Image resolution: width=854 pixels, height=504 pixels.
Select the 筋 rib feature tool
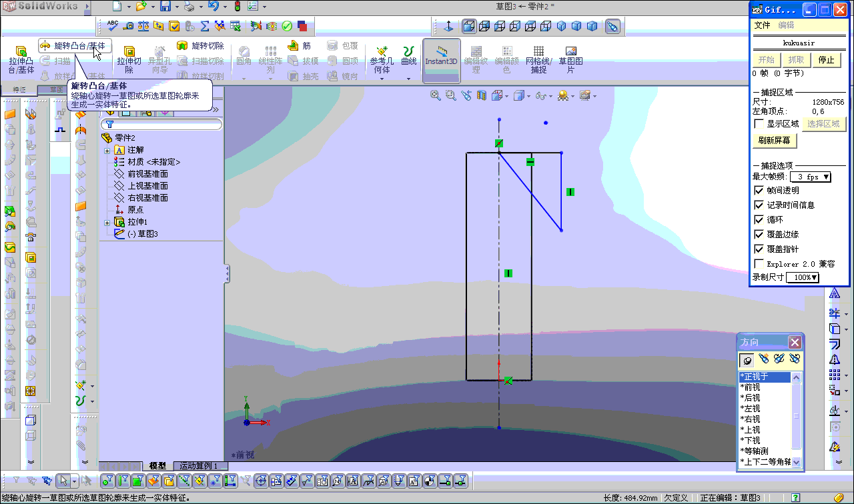tap(299, 46)
